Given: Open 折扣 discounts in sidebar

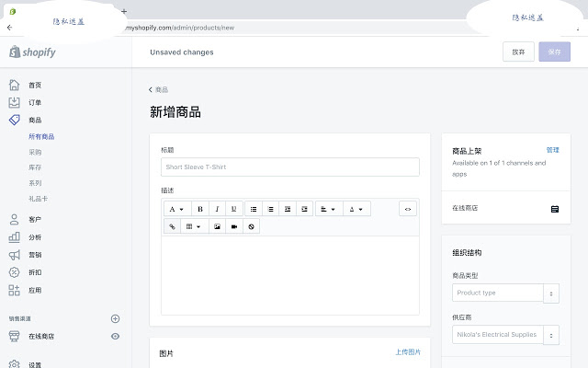Looking at the screenshot, I should pos(35,272).
